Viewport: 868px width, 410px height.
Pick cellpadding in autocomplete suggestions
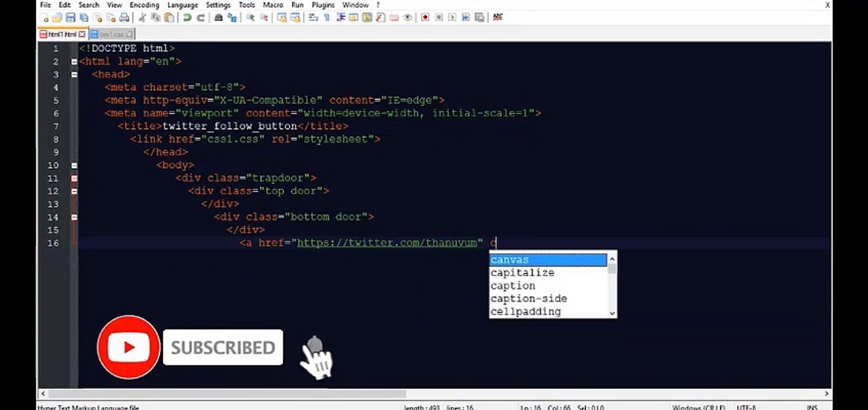(548, 311)
